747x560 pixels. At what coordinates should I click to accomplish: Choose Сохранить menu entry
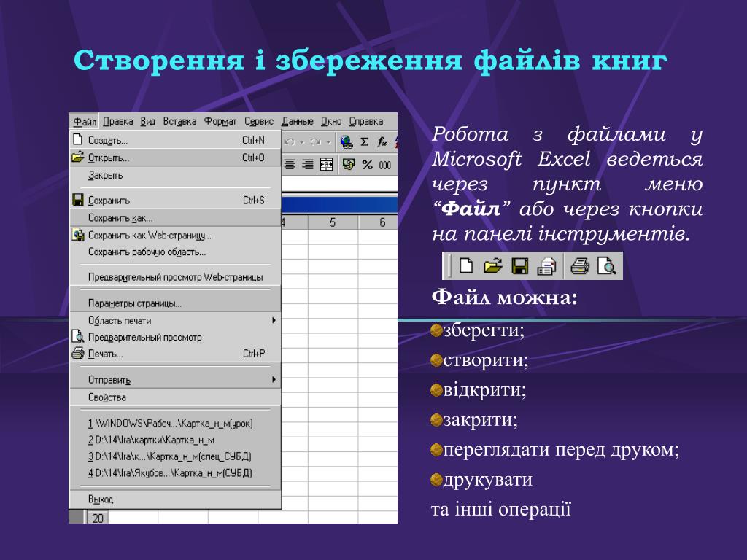175,201
